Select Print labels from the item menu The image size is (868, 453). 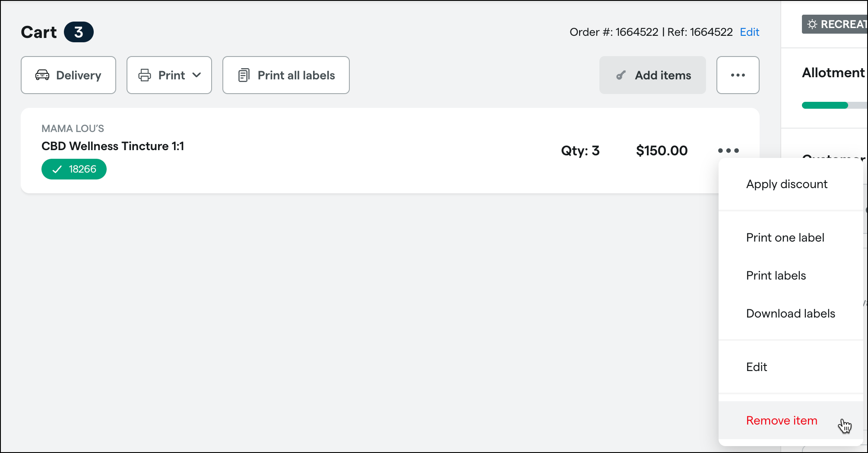tap(776, 275)
